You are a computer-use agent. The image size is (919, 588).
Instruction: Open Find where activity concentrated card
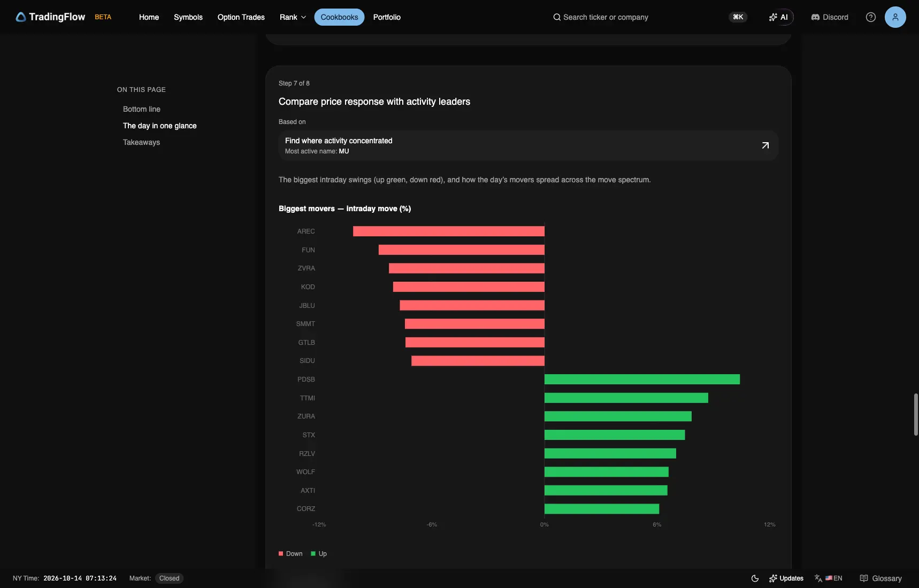tap(529, 145)
